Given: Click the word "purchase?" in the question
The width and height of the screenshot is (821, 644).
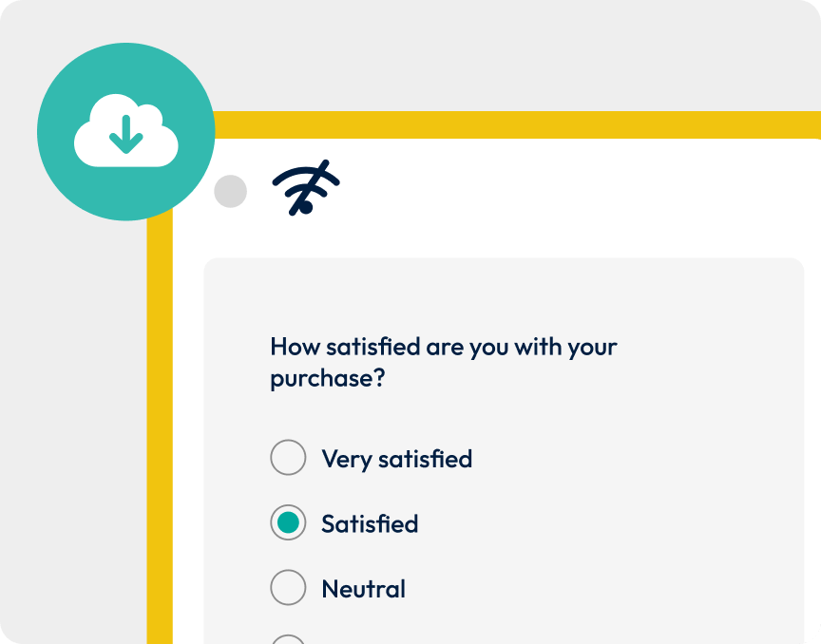Looking at the screenshot, I should (x=327, y=379).
